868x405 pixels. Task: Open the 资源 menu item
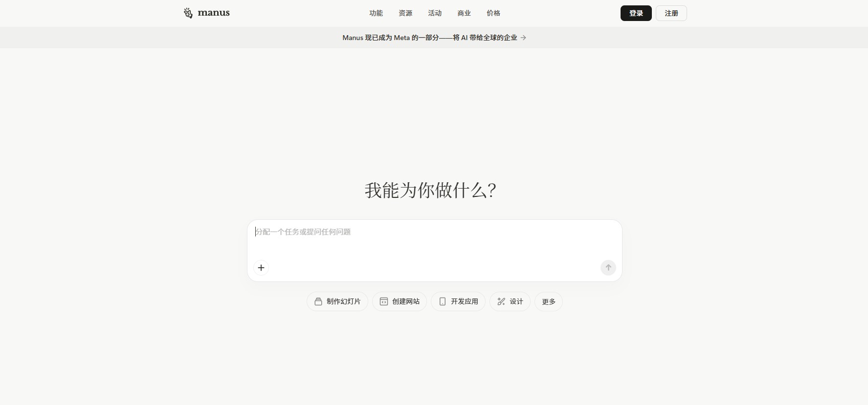pyautogui.click(x=405, y=13)
